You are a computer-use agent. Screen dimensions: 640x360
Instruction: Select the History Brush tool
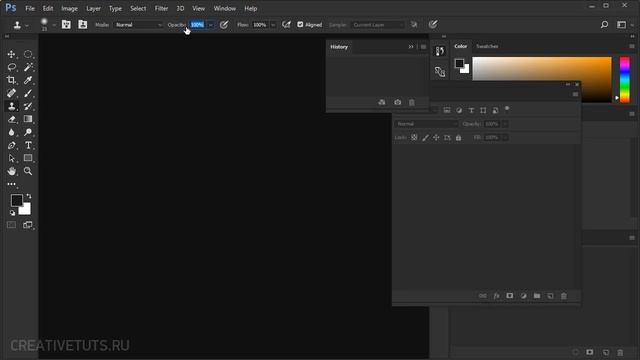(28, 106)
